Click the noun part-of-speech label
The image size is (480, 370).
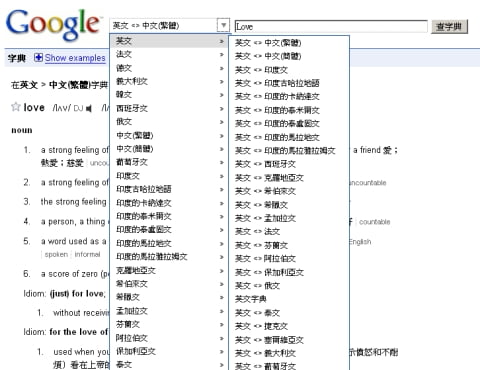coord(22,130)
